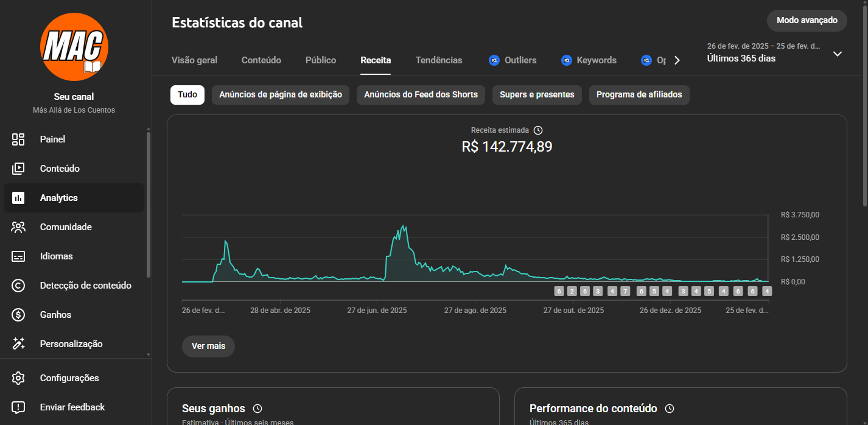Open the Keywords tab
This screenshot has width=868, height=425.
click(589, 60)
